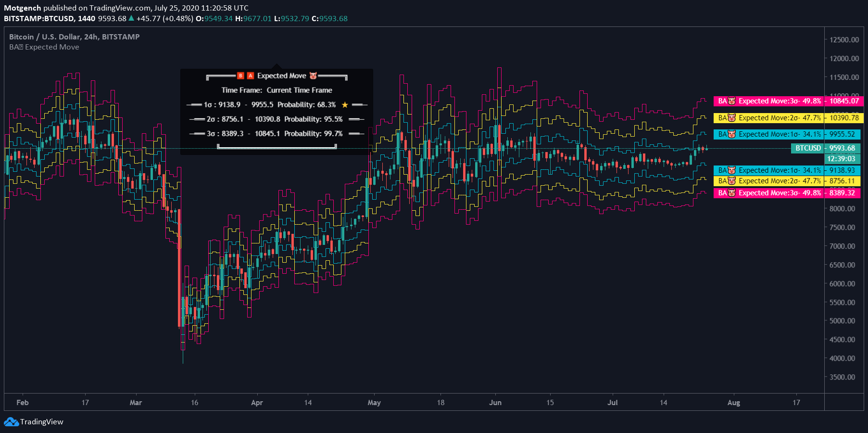Click the 6000.00 price axis label
This screenshot has width=868, height=433.
pyautogui.click(x=842, y=284)
